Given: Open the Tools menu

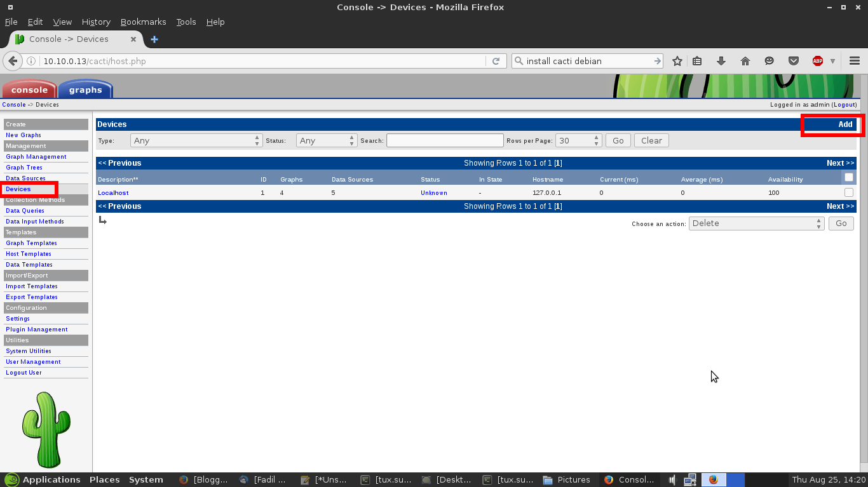Looking at the screenshot, I should pyautogui.click(x=186, y=22).
